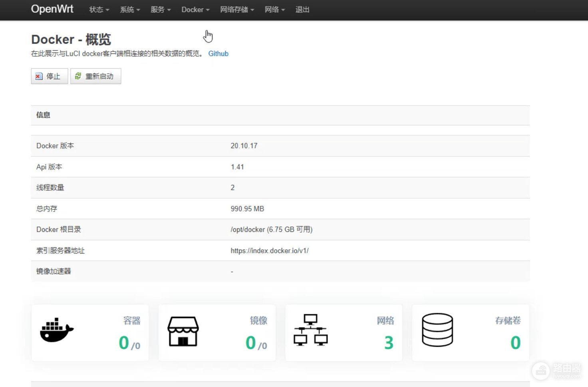Screen dimensions: 588x387
Task: Click the Docker whale icon in the containers card
Action: [57, 330]
